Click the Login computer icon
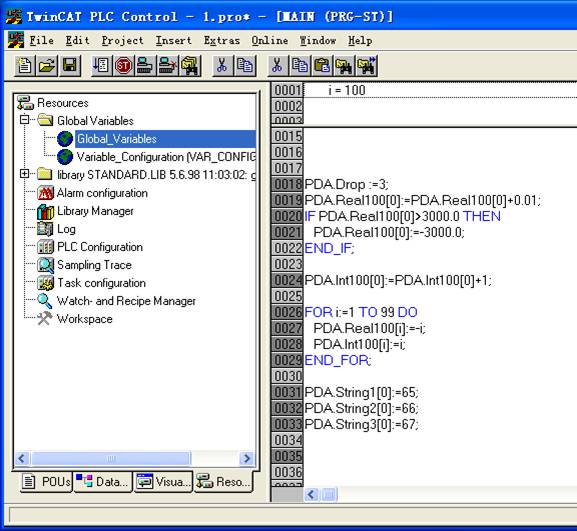 click(x=145, y=66)
